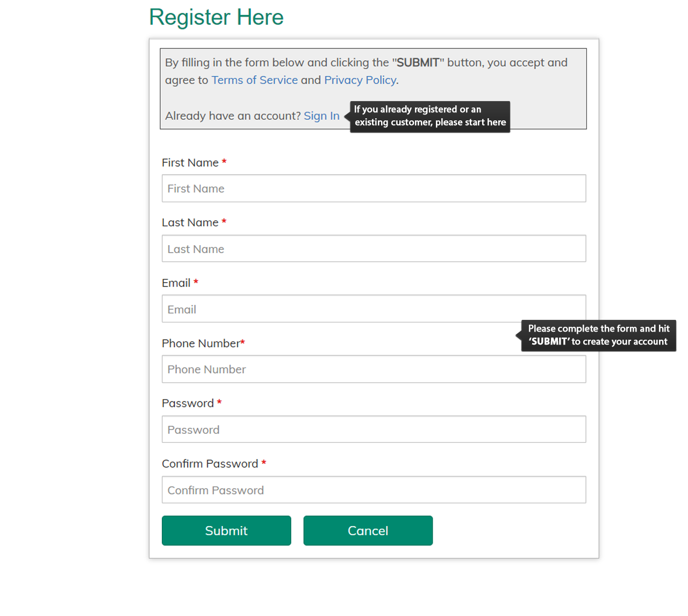Focus the First Name input field
The width and height of the screenshot is (688, 616).
[x=374, y=189]
